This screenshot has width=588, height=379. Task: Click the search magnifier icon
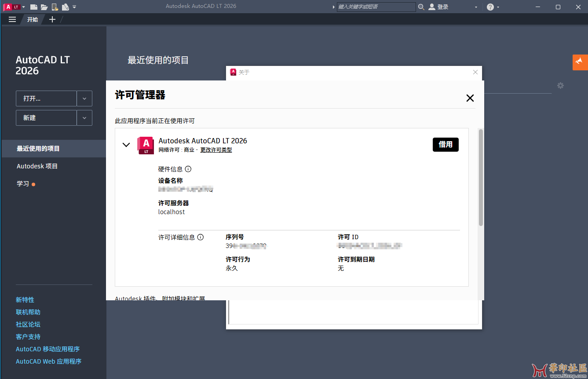[421, 7]
